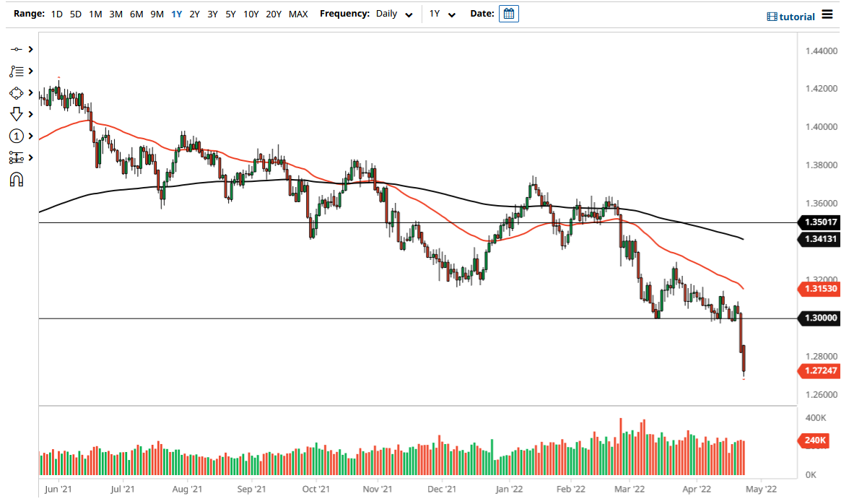Select the down-arrow annotation tool
The image size is (849, 504).
(x=17, y=114)
